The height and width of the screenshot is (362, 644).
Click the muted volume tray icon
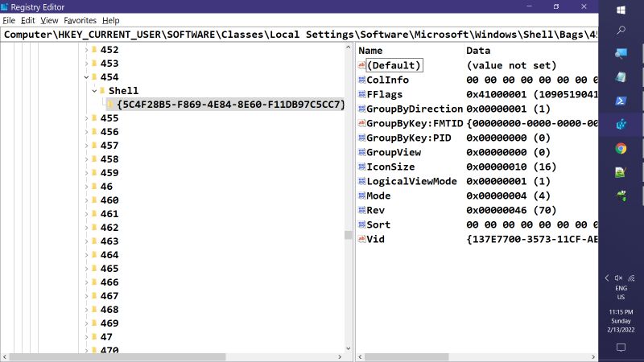coord(618,278)
